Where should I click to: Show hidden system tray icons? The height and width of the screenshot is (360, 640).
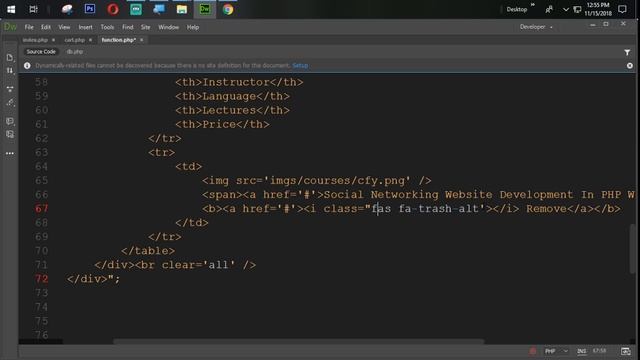coord(566,9)
